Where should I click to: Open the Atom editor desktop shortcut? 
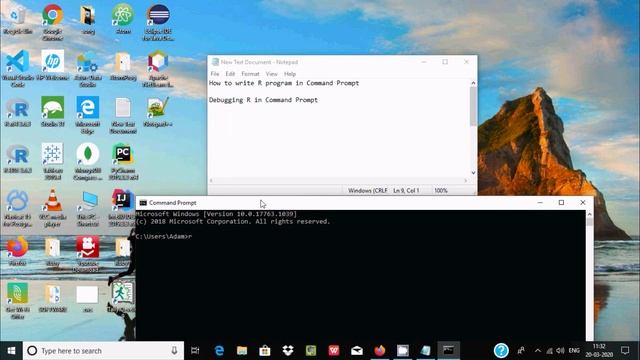pos(123,19)
